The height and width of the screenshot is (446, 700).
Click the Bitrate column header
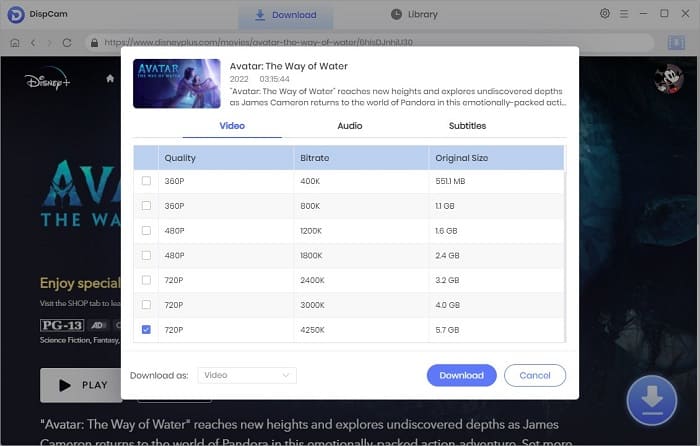pos(361,158)
